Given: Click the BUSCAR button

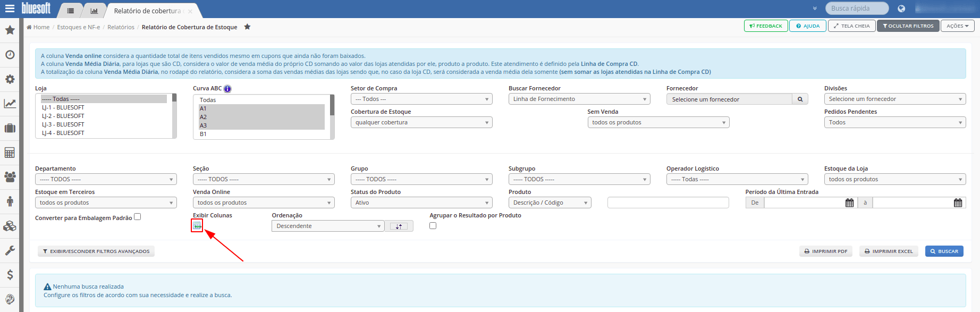Looking at the screenshot, I should tap(944, 251).
